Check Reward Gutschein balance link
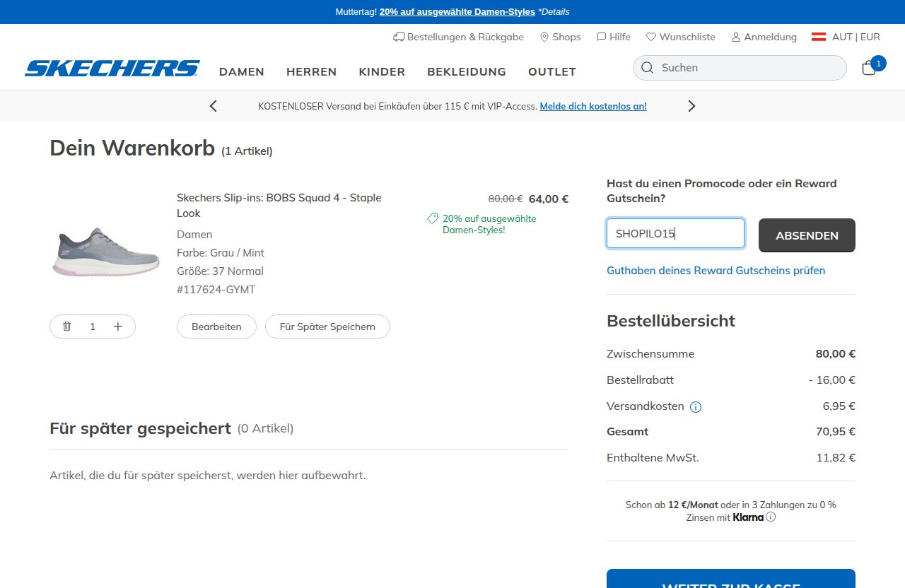 tap(716, 271)
